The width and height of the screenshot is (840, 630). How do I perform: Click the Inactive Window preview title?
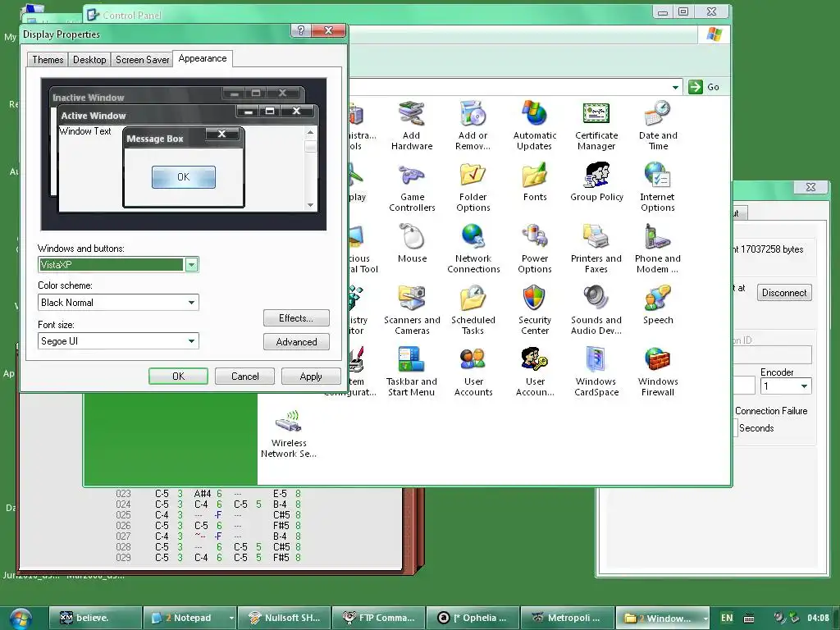click(89, 98)
